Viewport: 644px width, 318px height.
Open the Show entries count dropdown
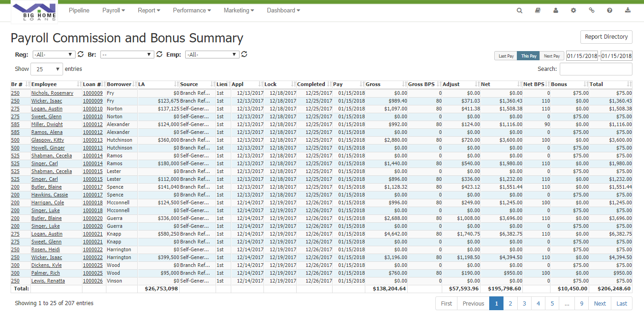tap(47, 69)
